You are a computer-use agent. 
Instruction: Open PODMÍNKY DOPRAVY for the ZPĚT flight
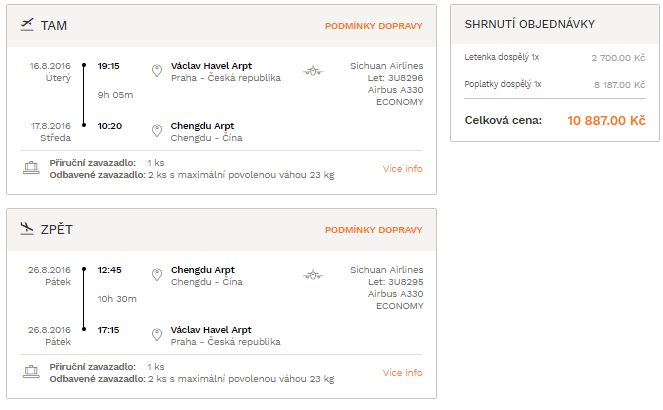click(373, 230)
